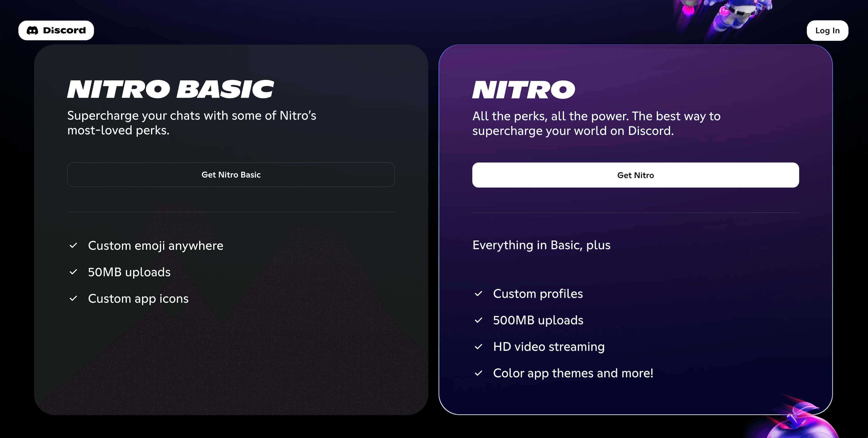
Task: Click the checkmark beside 500MB uploads
Action: (479, 320)
